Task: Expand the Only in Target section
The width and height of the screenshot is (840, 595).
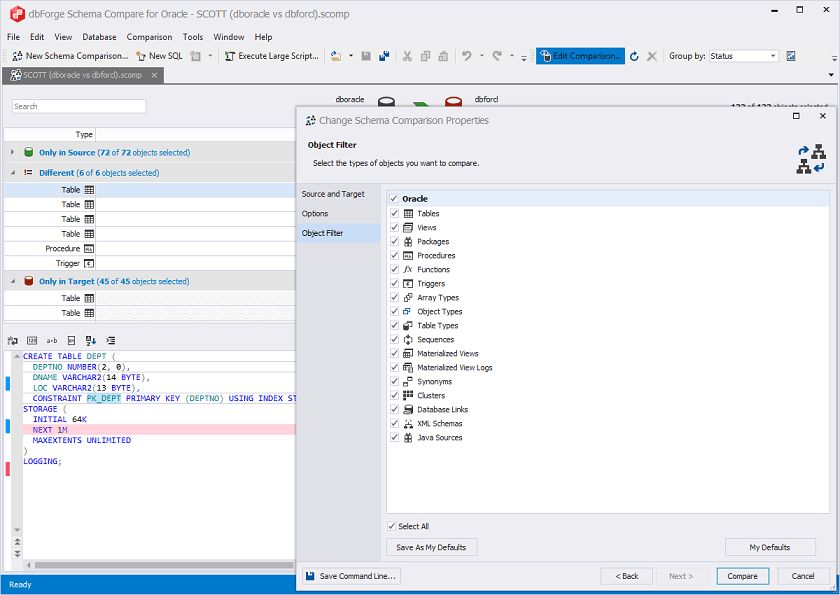Action: click(x=13, y=281)
